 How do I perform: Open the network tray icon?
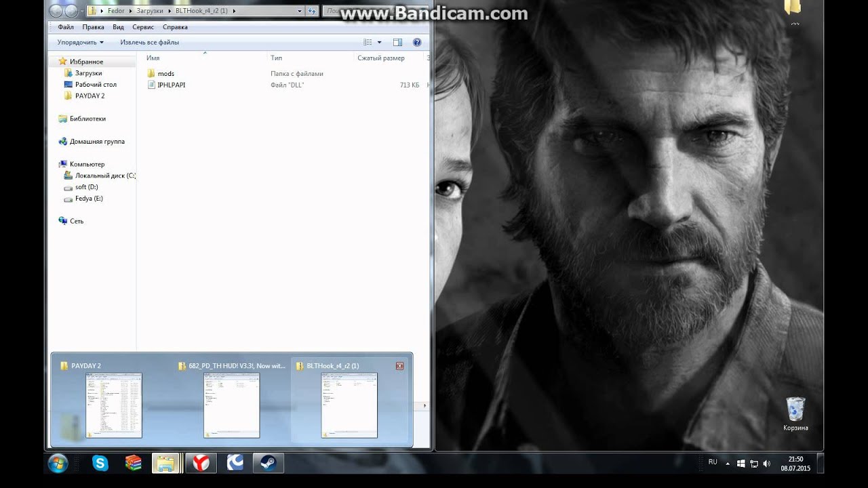click(x=754, y=464)
